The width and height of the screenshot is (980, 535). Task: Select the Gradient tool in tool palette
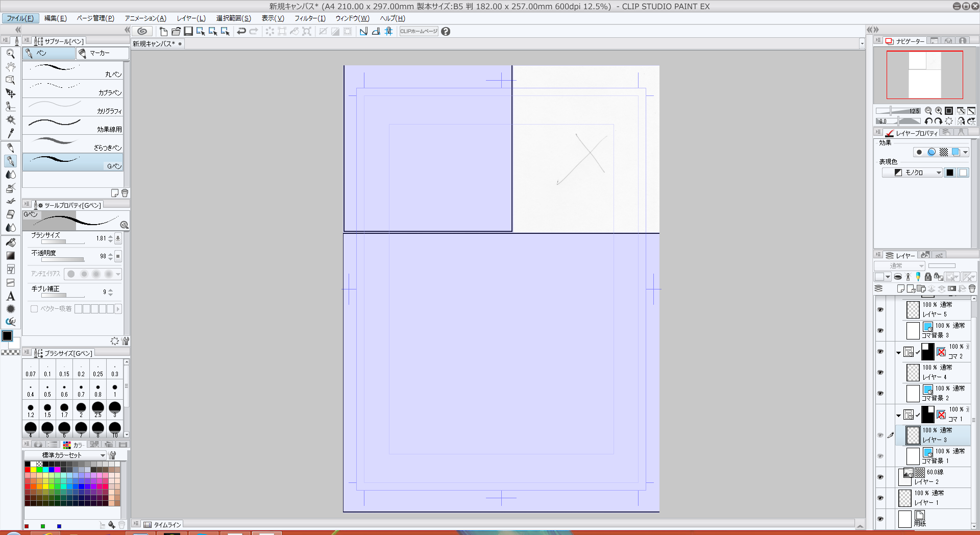pos(10,256)
